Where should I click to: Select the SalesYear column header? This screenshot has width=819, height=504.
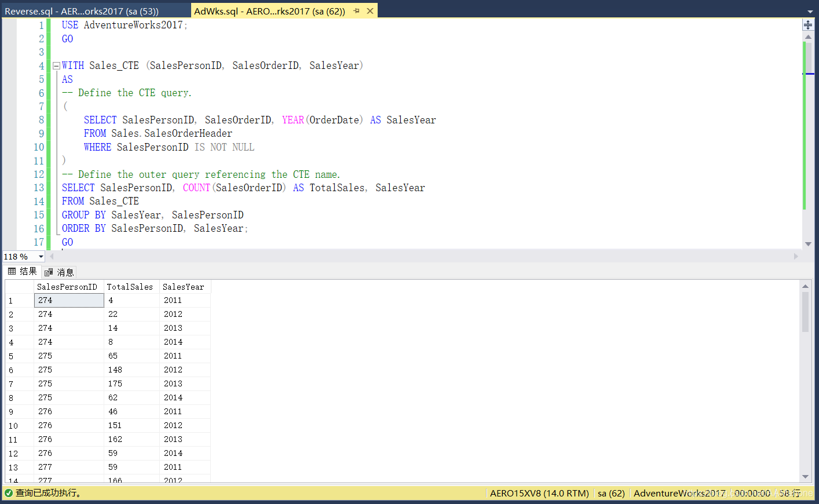[x=185, y=287]
